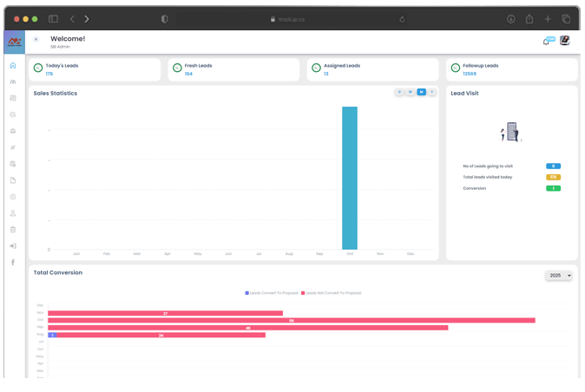The height and width of the screenshot is (392, 585).
Task: Open the 2025 year dropdown
Action: point(559,276)
